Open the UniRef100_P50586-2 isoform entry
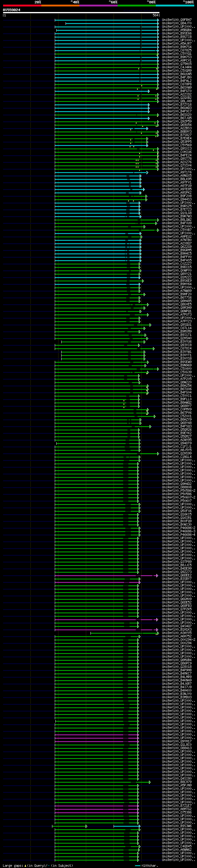 click(x=179, y=491)
